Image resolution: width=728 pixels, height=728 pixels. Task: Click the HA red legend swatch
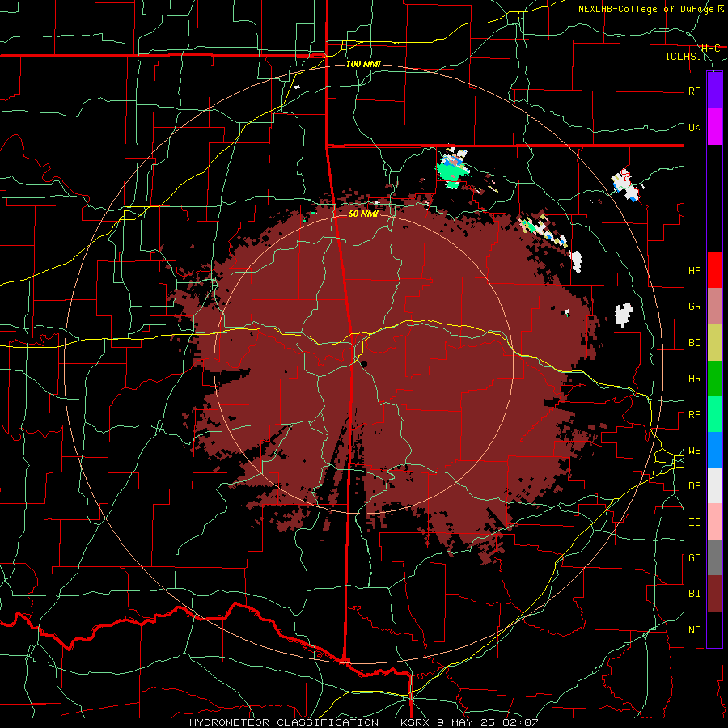[714, 270]
